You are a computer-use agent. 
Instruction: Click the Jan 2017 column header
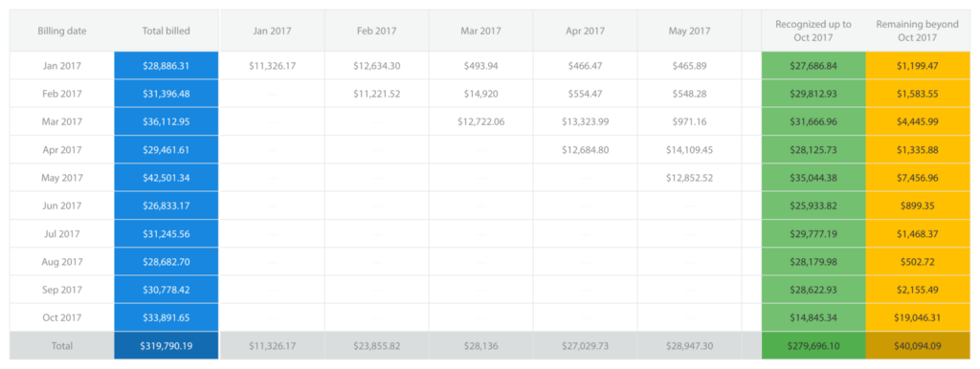(272, 31)
